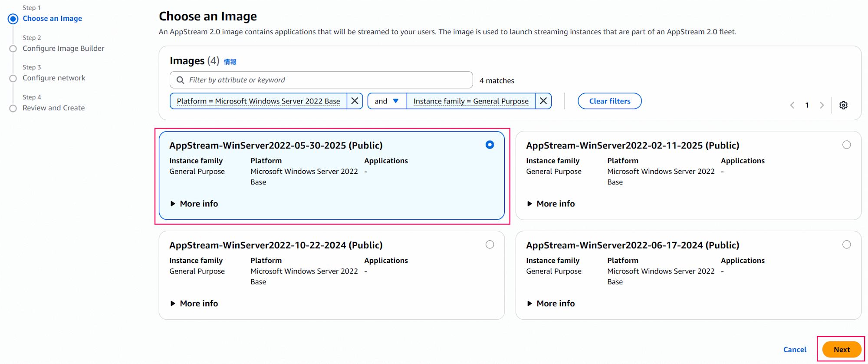Select the AppStream-WinServer2022-10-22-2024 radio button
The image size is (868, 364).
pos(490,245)
